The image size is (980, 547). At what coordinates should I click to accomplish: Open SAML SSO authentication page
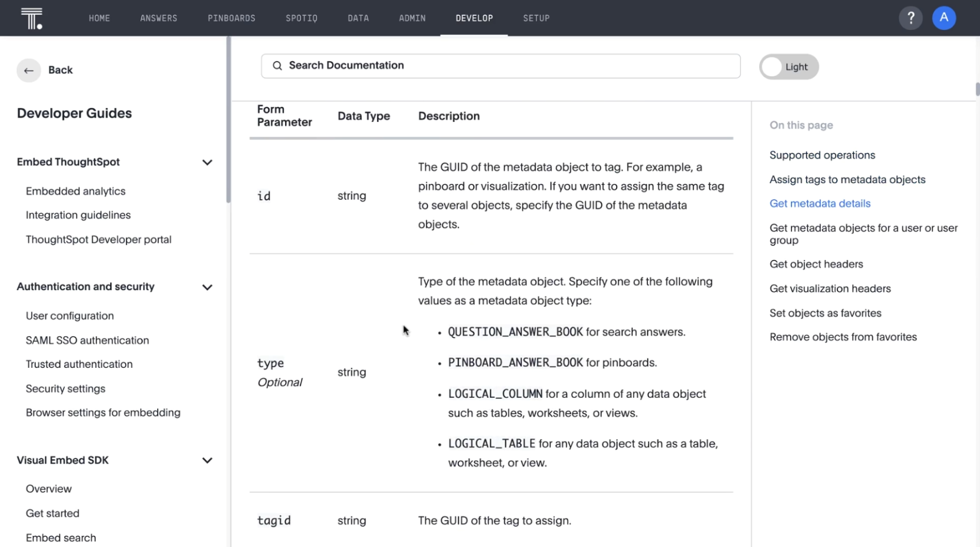(87, 340)
